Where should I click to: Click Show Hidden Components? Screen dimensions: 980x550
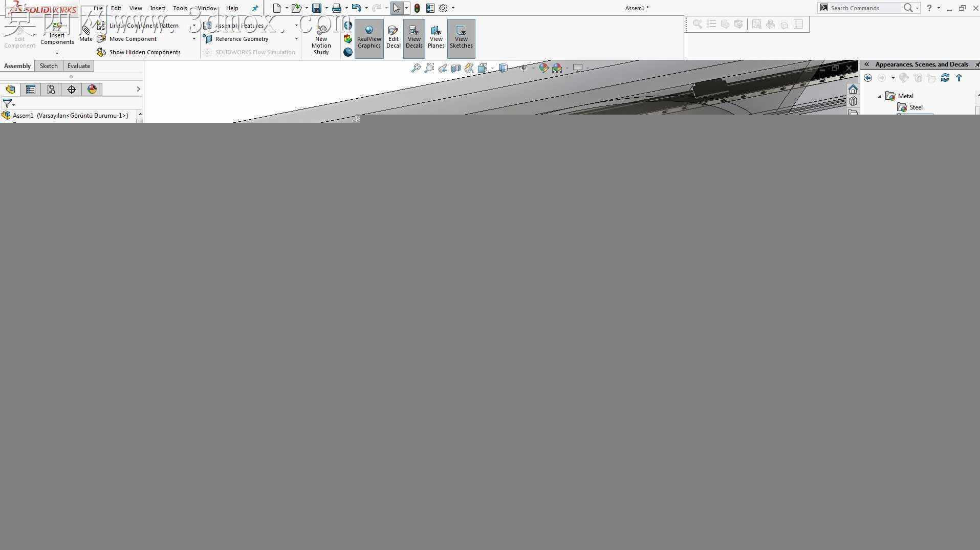pyautogui.click(x=139, y=52)
